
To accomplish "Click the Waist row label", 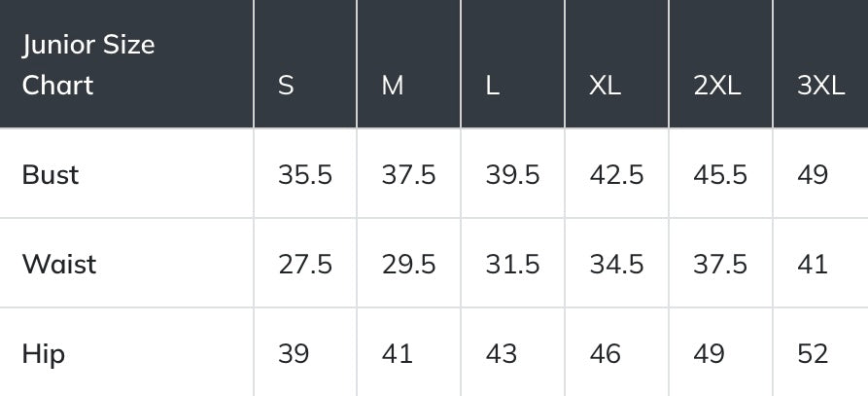I will click(x=59, y=264).
